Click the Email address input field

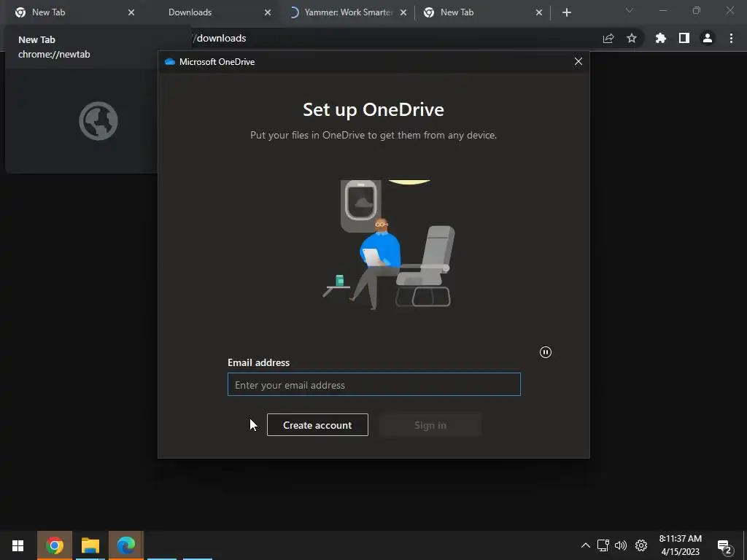[374, 384]
